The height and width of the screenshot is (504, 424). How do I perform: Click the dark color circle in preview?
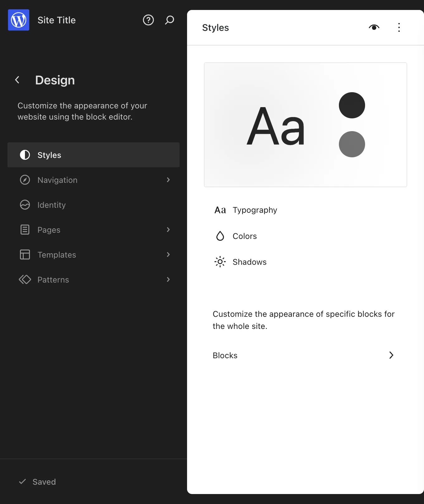pos(352,105)
